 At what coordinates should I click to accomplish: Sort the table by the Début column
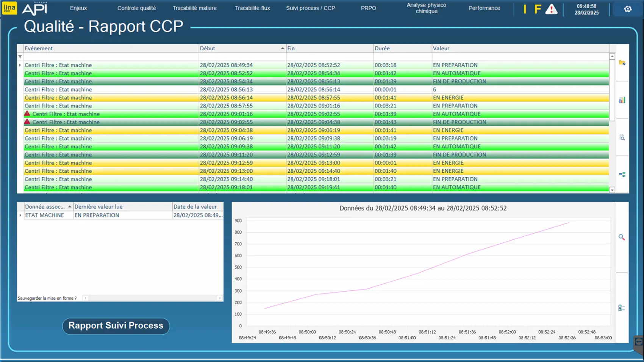click(242, 48)
